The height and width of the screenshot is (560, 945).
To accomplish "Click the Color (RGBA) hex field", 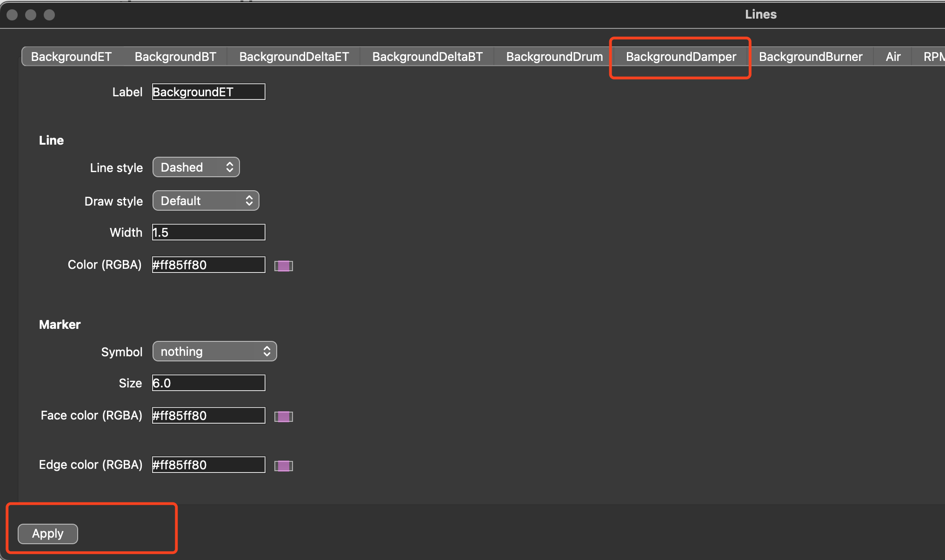I will pos(208,265).
